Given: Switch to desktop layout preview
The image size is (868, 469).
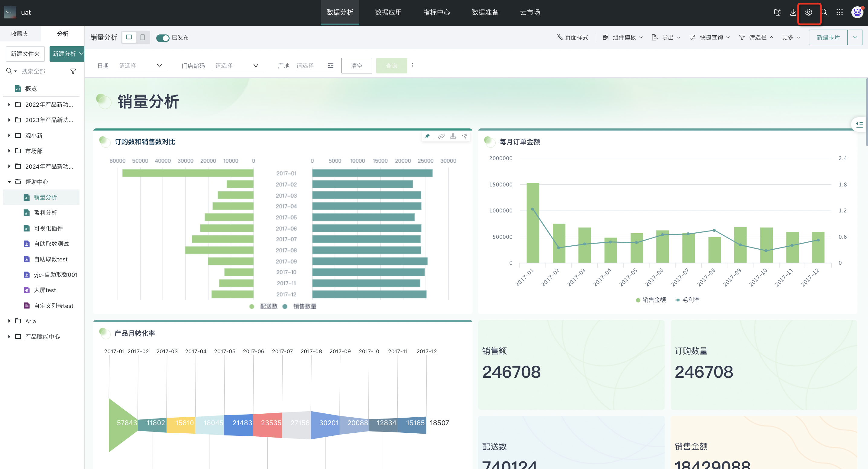Looking at the screenshot, I should [129, 37].
